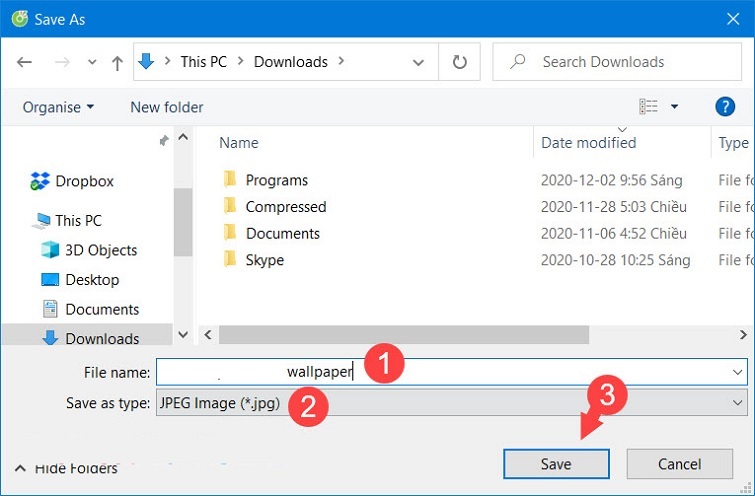This screenshot has height=496, width=755.
Task: Click the change view layout icon
Action: [649, 107]
